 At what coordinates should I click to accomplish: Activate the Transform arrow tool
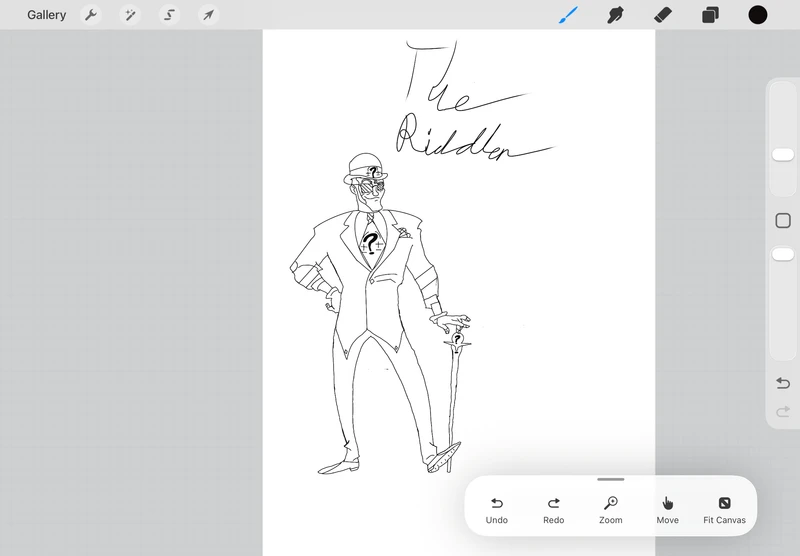click(x=209, y=15)
